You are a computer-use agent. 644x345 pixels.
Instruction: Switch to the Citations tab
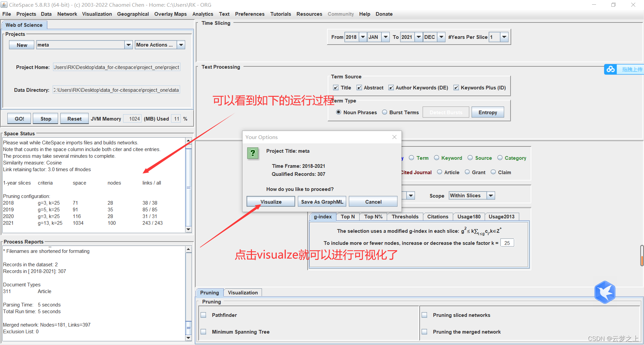(438, 217)
